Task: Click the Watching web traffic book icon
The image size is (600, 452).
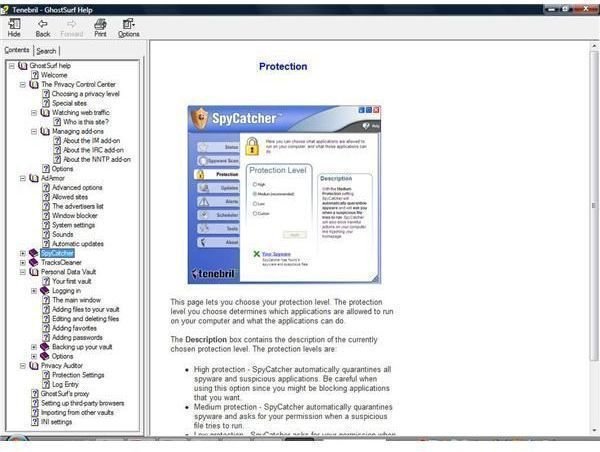Action: [45, 113]
